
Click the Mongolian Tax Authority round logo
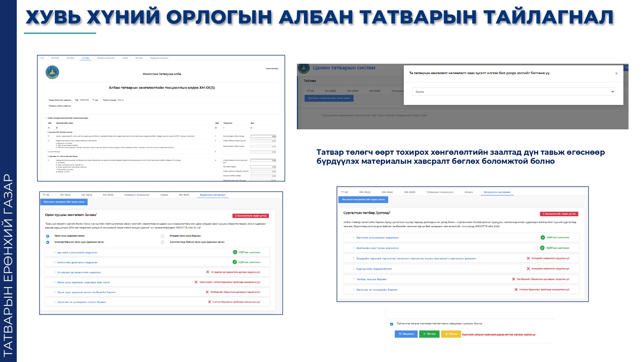pos(52,72)
